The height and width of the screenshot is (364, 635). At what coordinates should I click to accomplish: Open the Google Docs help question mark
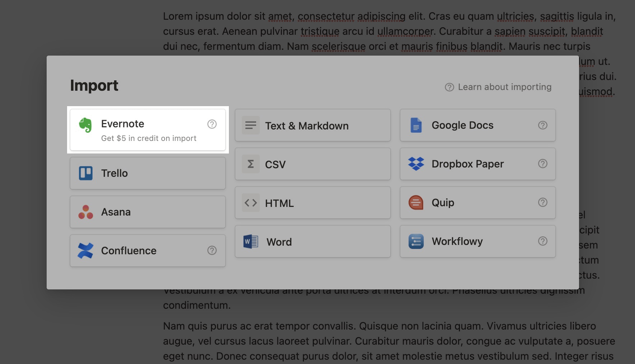(542, 125)
